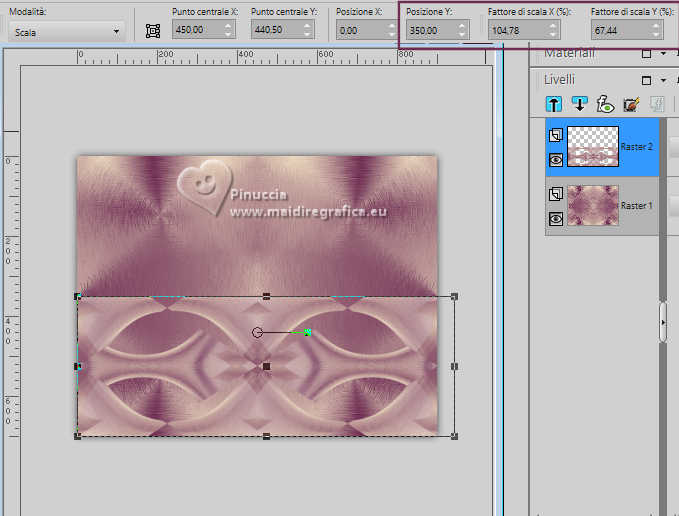Select the Raster 2 layer thumbnail
The width and height of the screenshot is (679, 516).
point(593,146)
